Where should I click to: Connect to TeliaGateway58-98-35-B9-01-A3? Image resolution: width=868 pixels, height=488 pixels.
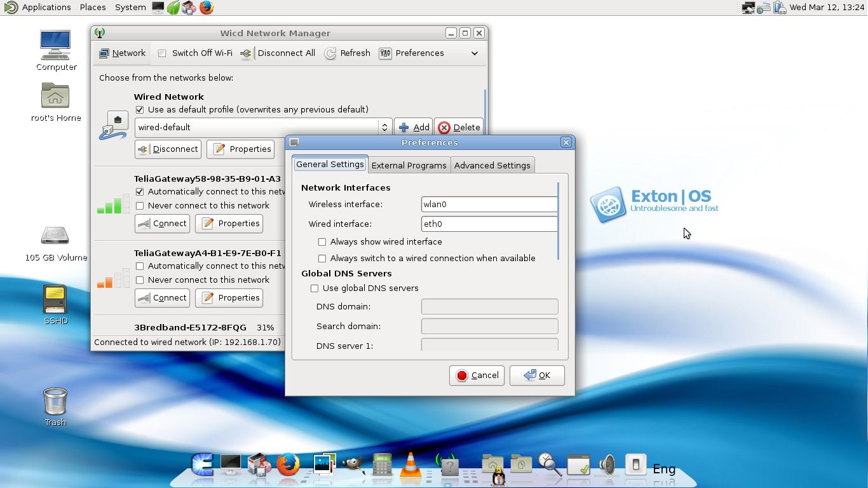point(162,224)
